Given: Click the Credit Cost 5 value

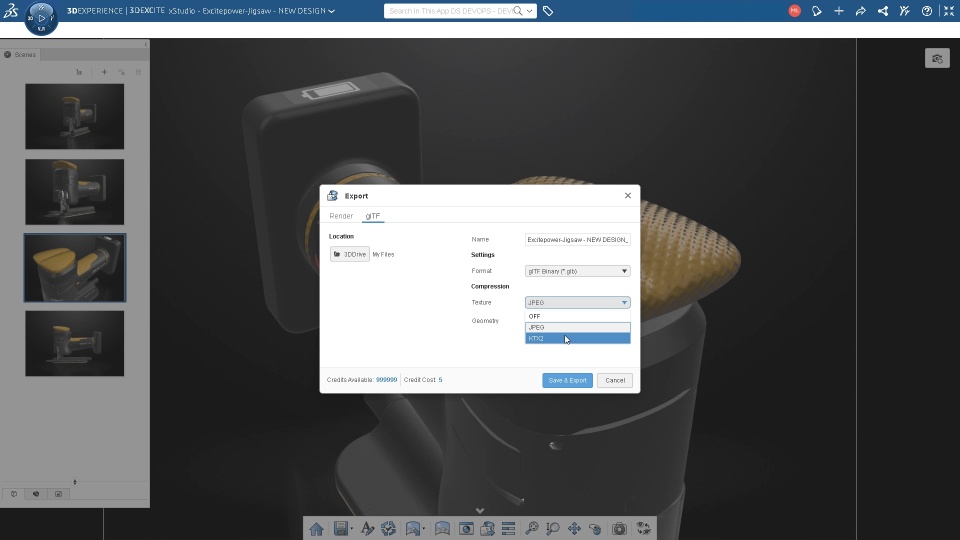Looking at the screenshot, I should [x=440, y=380].
